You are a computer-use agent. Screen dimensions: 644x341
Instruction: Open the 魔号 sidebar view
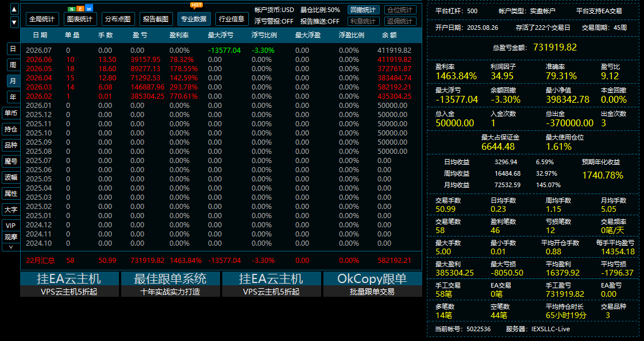[x=11, y=161]
